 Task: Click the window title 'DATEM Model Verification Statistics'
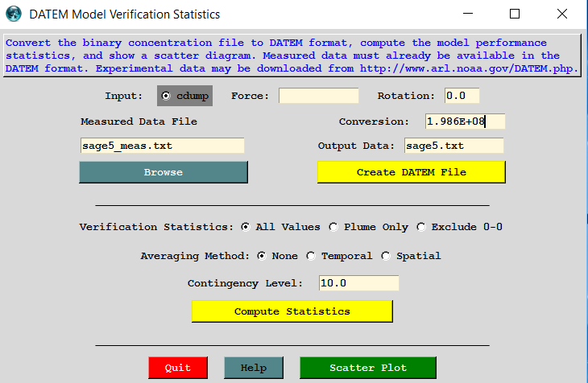(x=125, y=14)
